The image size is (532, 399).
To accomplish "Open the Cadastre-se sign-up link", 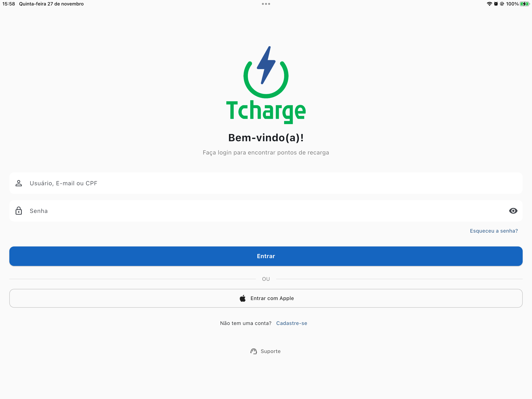I will (x=292, y=323).
